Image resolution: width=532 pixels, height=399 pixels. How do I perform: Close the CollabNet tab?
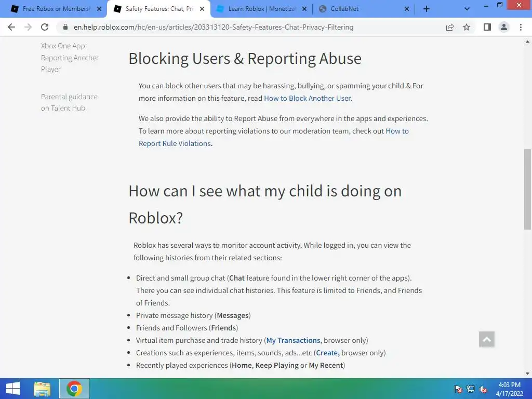pyautogui.click(x=407, y=9)
